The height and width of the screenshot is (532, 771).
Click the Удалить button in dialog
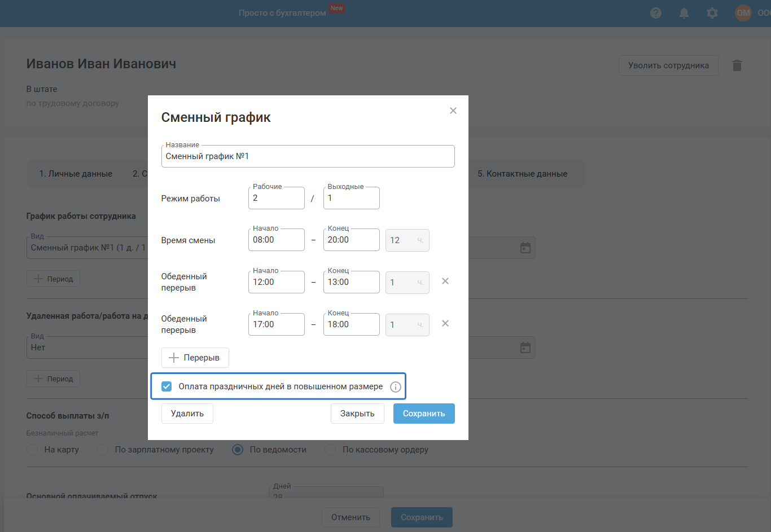click(x=187, y=414)
